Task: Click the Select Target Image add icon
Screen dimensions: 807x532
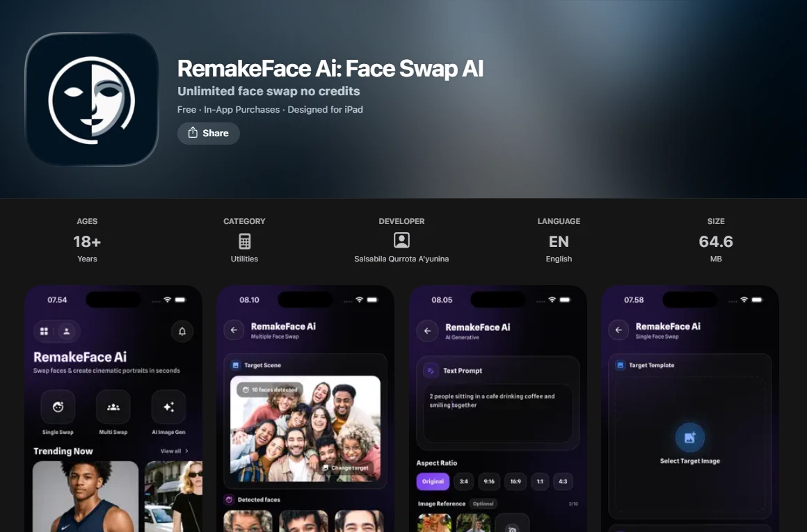Action: pyautogui.click(x=689, y=437)
